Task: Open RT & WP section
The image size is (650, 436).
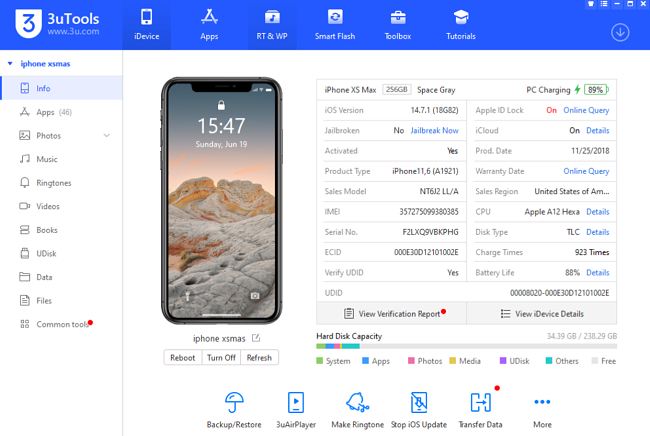Action: pos(272,25)
